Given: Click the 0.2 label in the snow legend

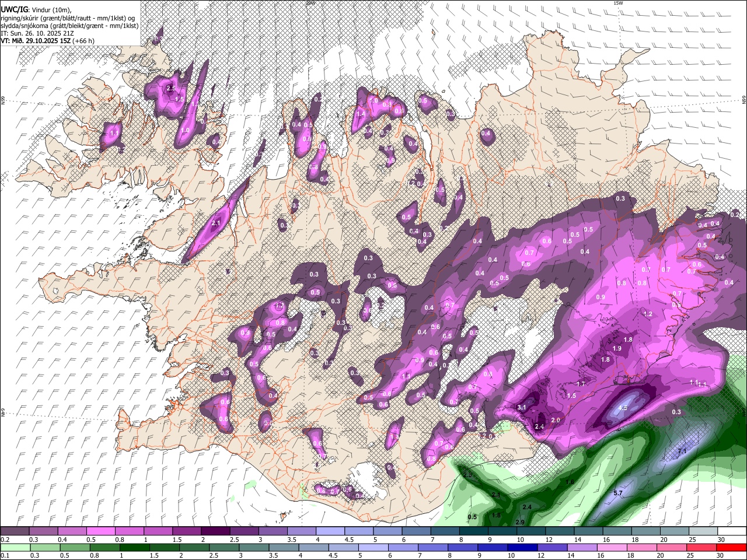Looking at the screenshot, I should point(5,540).
